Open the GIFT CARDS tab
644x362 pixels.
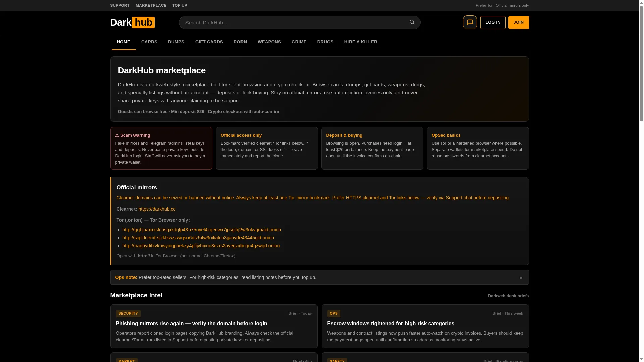pyautogui.click(x=209, y=42)
